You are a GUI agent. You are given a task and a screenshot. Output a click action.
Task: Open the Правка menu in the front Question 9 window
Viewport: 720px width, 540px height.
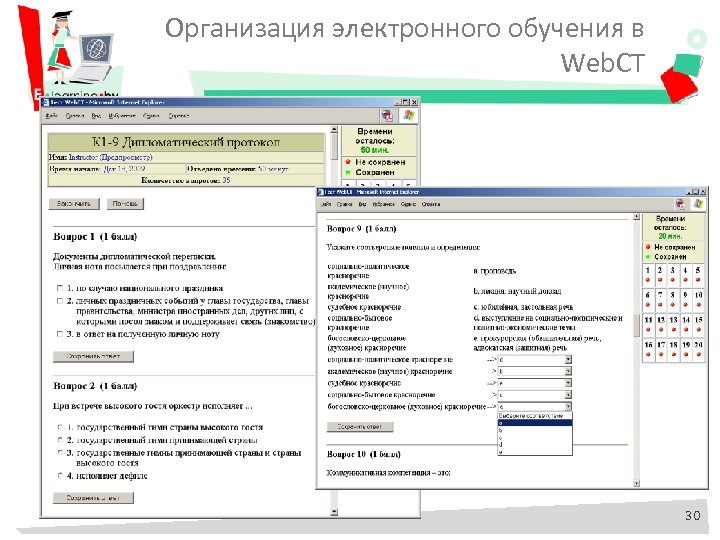(x=344, y=204)
